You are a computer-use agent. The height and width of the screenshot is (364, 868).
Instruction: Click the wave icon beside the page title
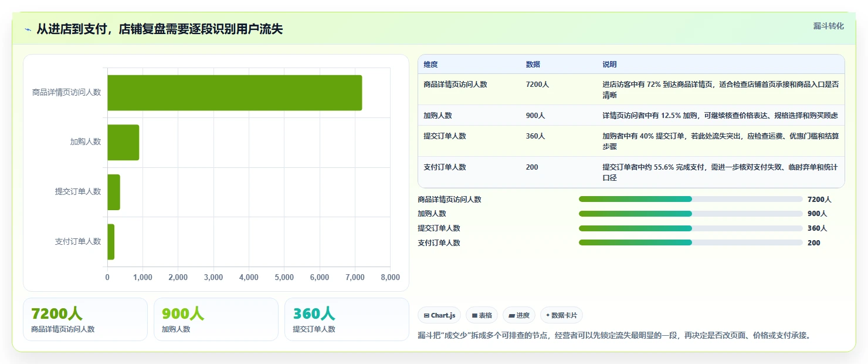[28, 29]
